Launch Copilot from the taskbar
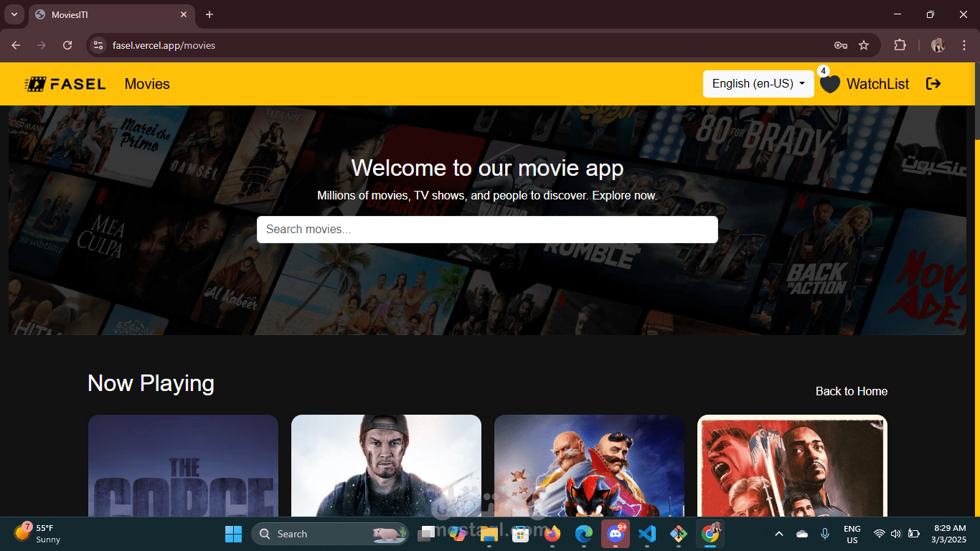The width and height of the screenshot is (980, 551). 458,534
